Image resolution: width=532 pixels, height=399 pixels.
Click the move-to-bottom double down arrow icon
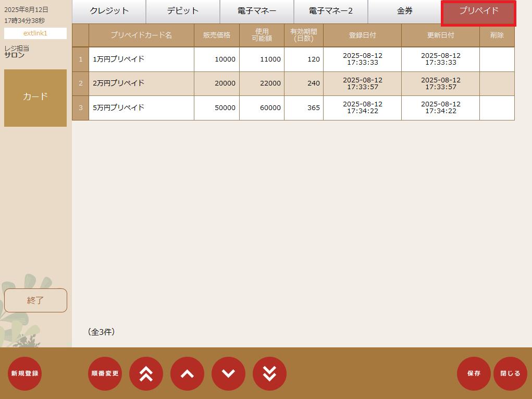click(x=269, y=373)
